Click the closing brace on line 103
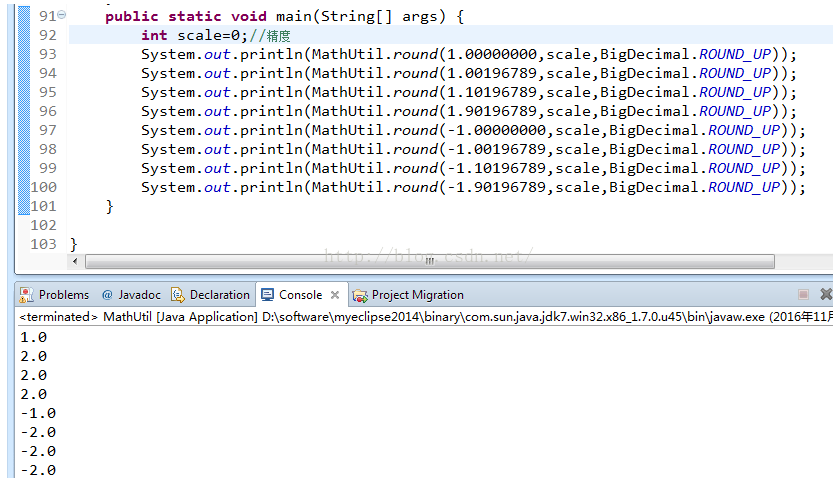This screenshot has height=478, width=839. [x=74, y=245]
